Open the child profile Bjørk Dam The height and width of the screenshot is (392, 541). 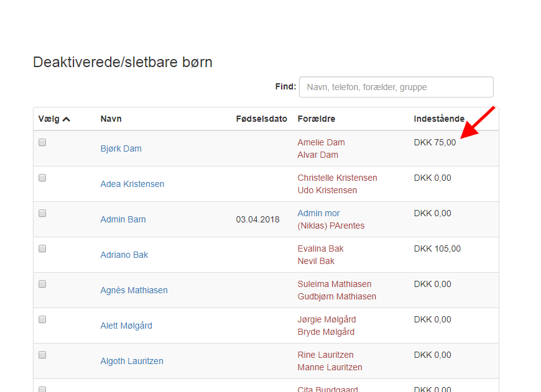(121, 148)
